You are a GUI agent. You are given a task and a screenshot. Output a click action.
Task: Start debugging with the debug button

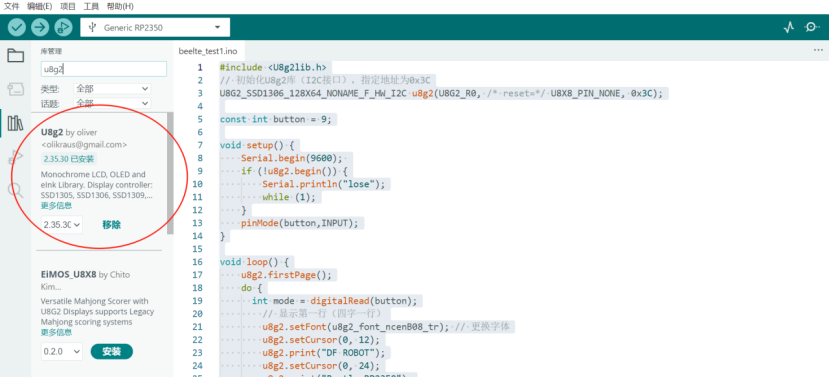(63, 27)
